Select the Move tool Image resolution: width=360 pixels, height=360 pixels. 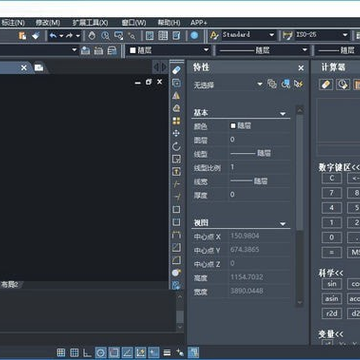[176, 133]
